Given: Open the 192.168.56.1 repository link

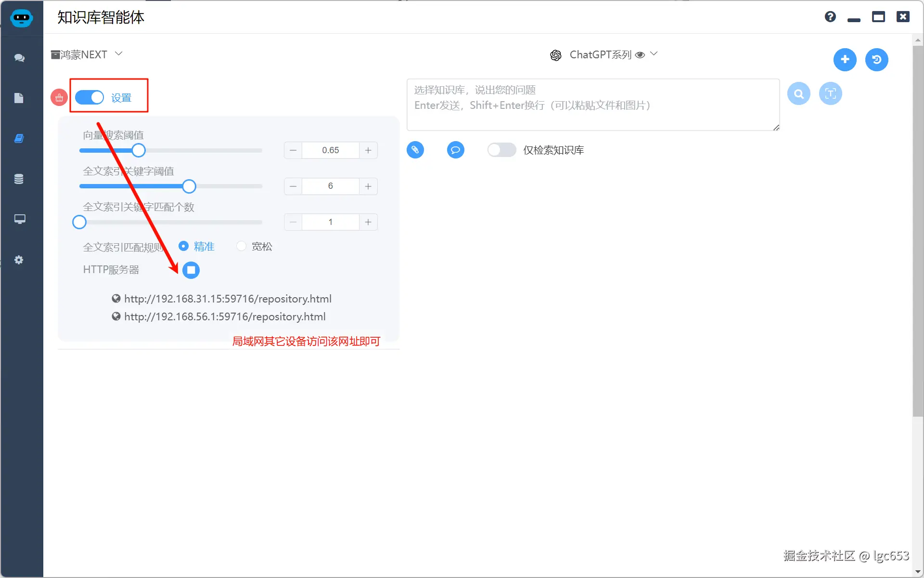Looking at the screenshot, I should pos(224,316).
